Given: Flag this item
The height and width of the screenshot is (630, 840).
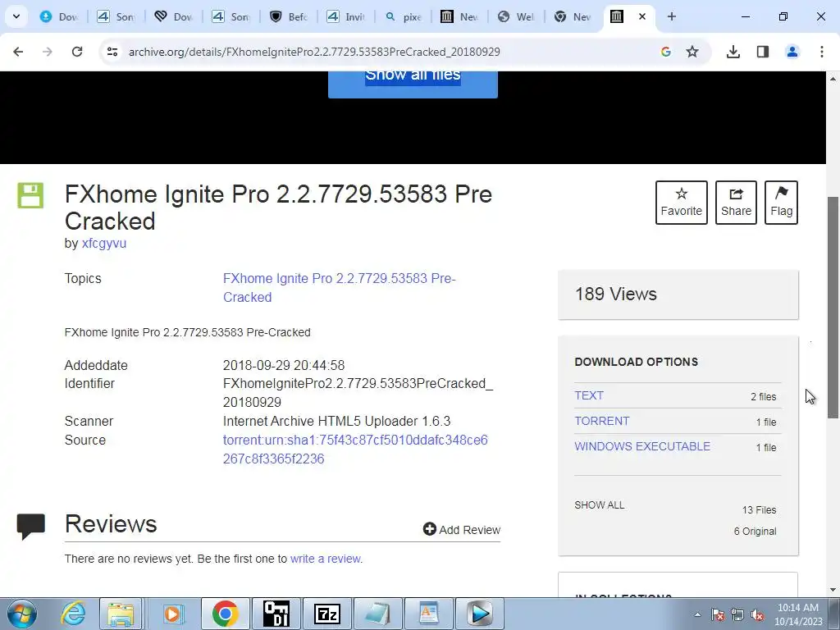Looking at the screenshot, I should click(x=781, y=203).
